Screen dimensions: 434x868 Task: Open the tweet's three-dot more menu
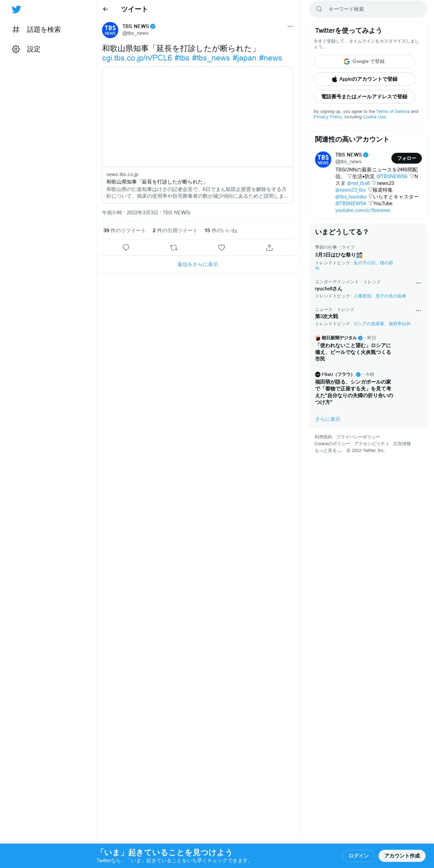(x=290, y=26)
